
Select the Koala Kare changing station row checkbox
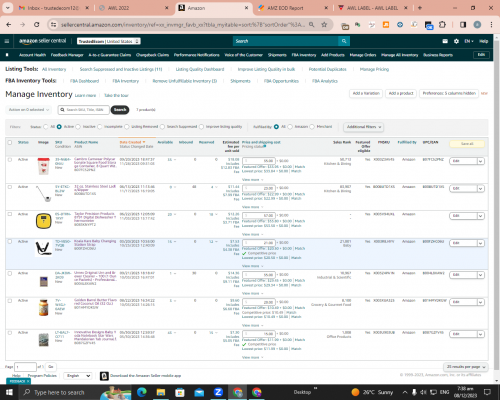[x=10, y=241]
